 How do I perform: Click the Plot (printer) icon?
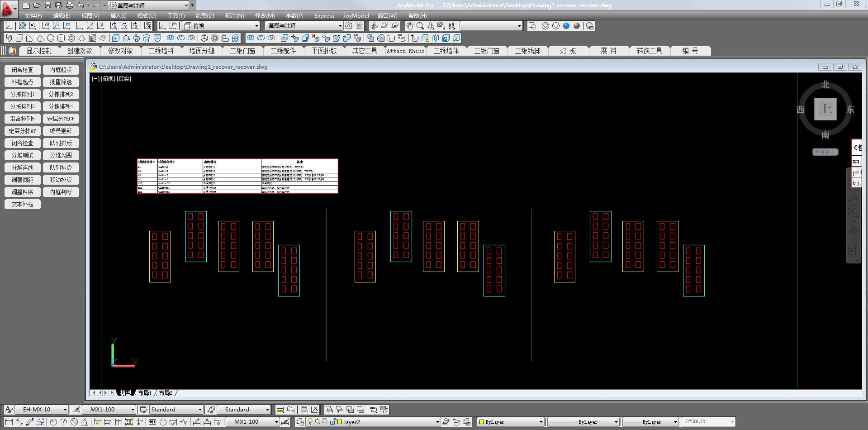click(69, 5)
